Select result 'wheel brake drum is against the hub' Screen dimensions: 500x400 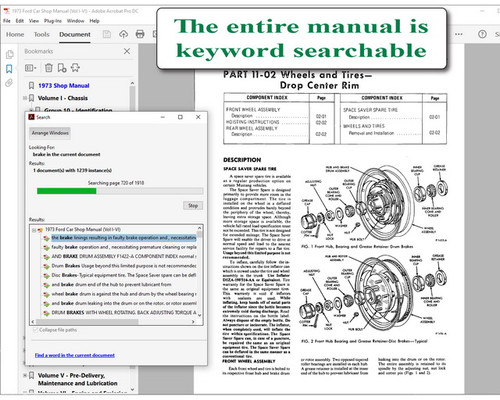(124, 294)
